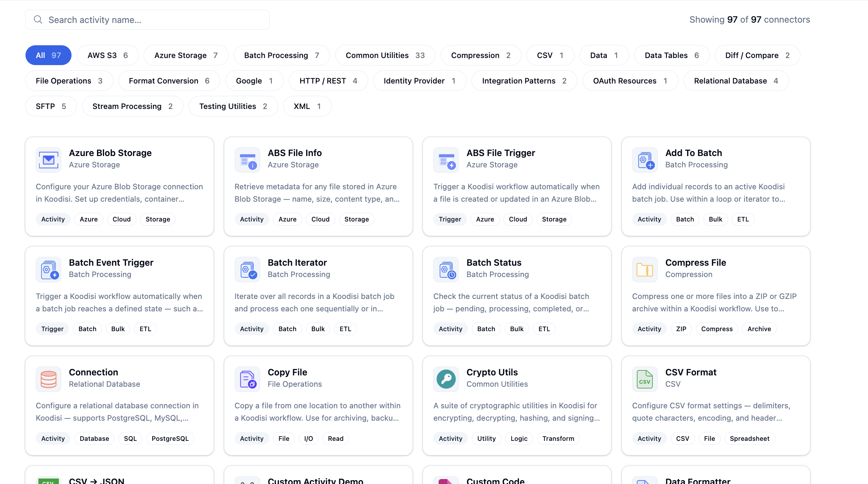Select the Relational Database filter chip

(x=736, y=81)
